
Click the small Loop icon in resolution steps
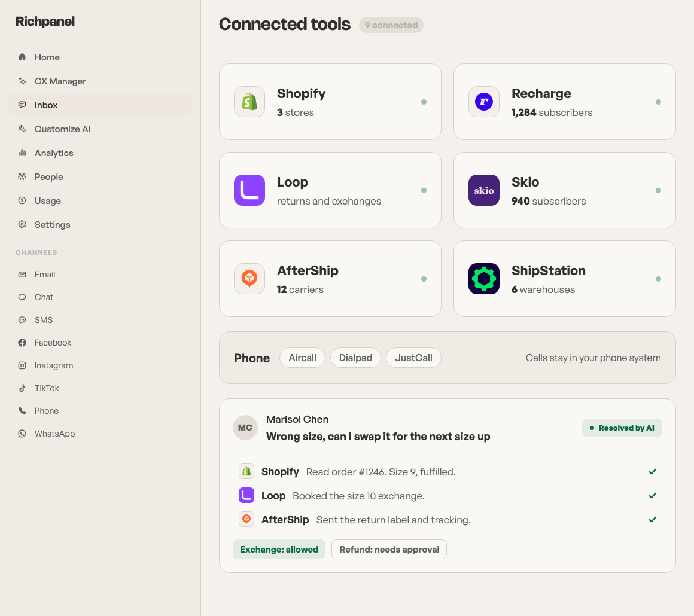[246, 496]
